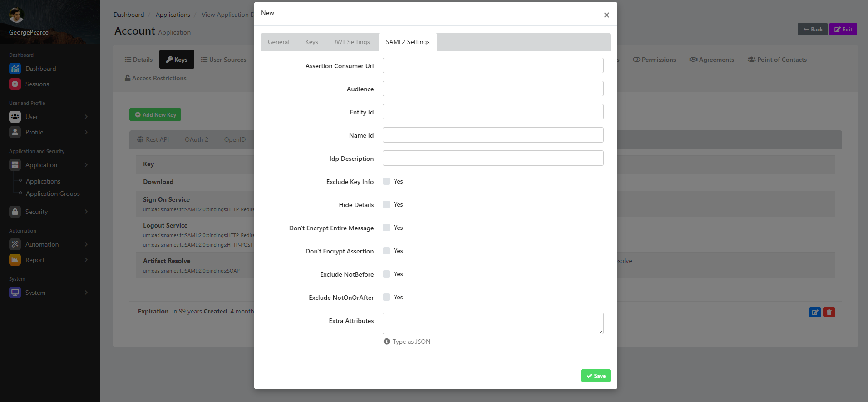This screenshot has height=402, width=868.
Task: Click the Automation wand icon
Action: click(x=15, y=244)
